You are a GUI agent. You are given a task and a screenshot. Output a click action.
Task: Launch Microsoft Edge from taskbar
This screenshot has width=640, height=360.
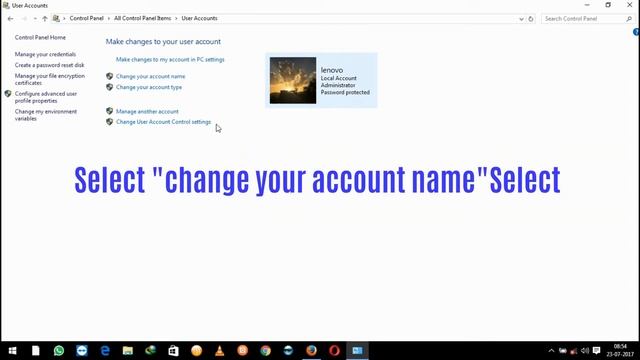[105, 351]
